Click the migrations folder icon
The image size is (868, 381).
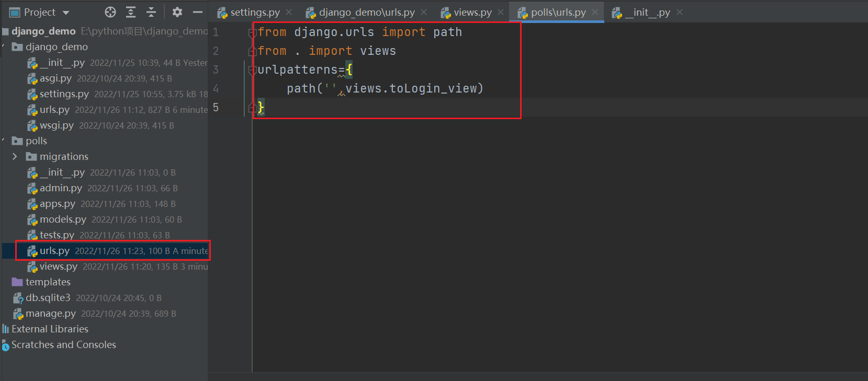point(31,157)
